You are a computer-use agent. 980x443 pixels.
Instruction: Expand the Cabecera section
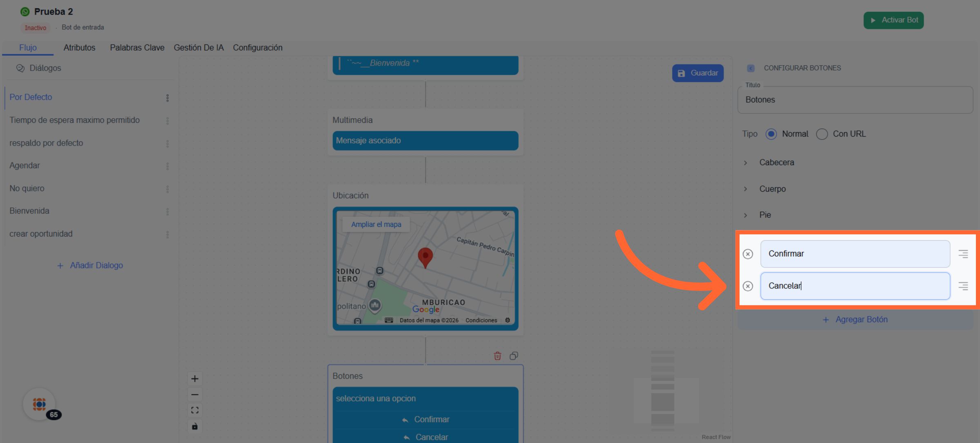pyautogui.click(x=776, y=162)
